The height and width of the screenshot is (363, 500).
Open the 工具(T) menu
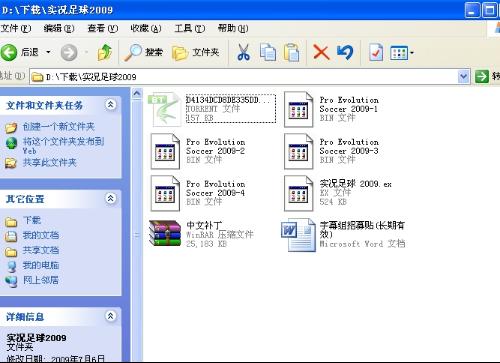(190, 28)
